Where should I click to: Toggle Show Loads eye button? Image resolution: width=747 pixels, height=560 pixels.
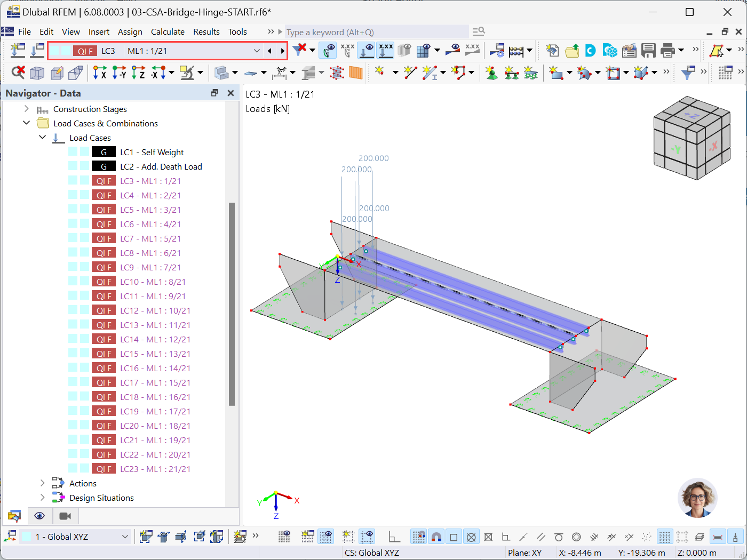(x=367, y=51)
